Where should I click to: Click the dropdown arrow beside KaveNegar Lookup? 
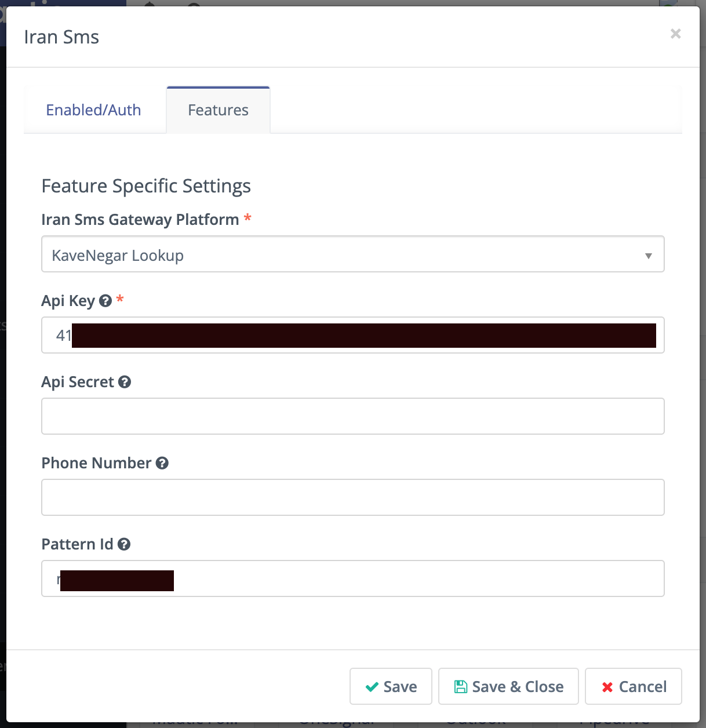(x=649, y=256)
